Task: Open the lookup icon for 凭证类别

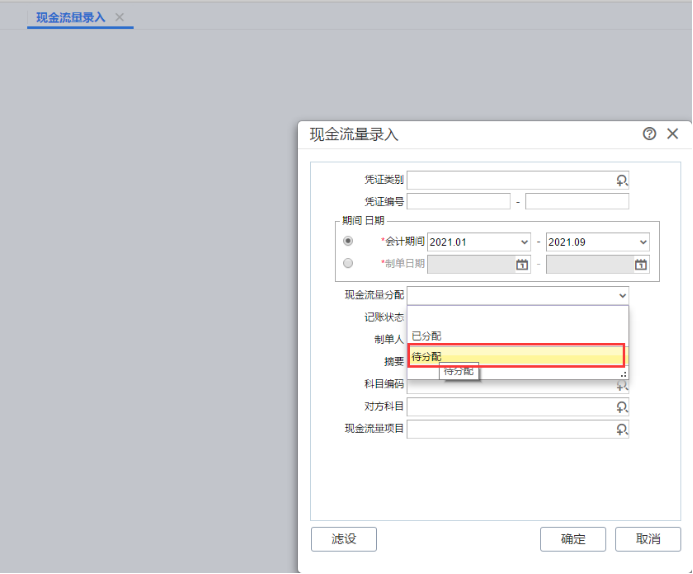Action: [x=622, y=180]
